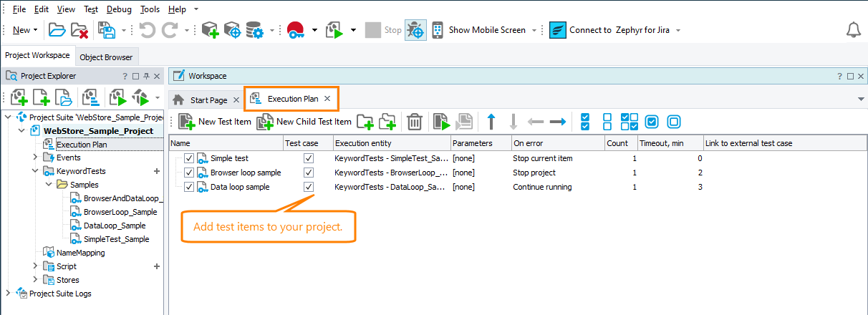Switch to the Object Browser tab
Image resolution: width=868 pixels, height=315 pixels.
coord(105,57)
